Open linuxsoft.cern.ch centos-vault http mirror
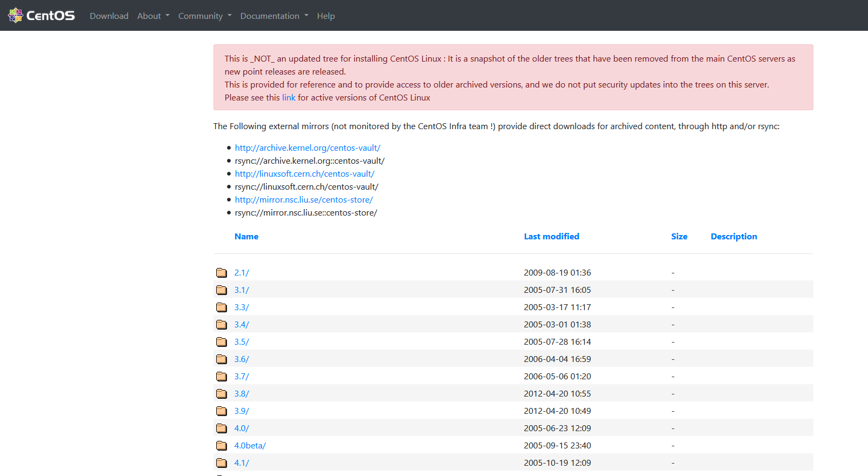This screenshot has height=476, width=868. 305,173
